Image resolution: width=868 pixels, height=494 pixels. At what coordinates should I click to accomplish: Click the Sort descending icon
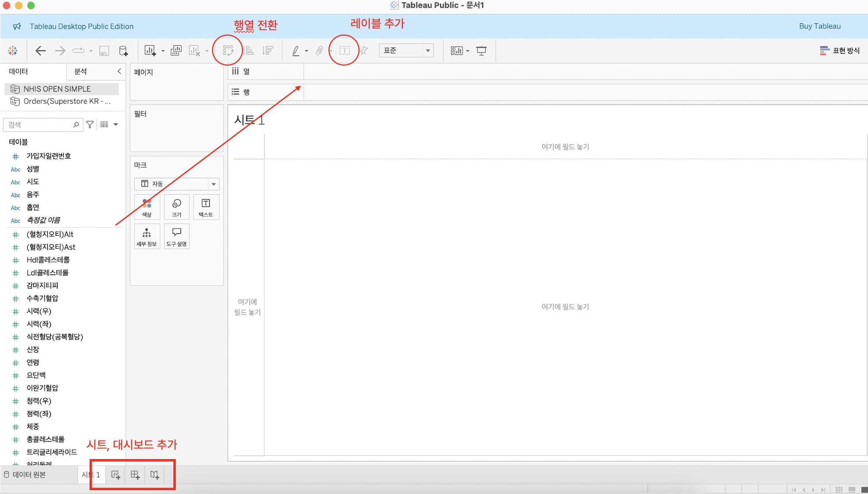pos(268,50)
